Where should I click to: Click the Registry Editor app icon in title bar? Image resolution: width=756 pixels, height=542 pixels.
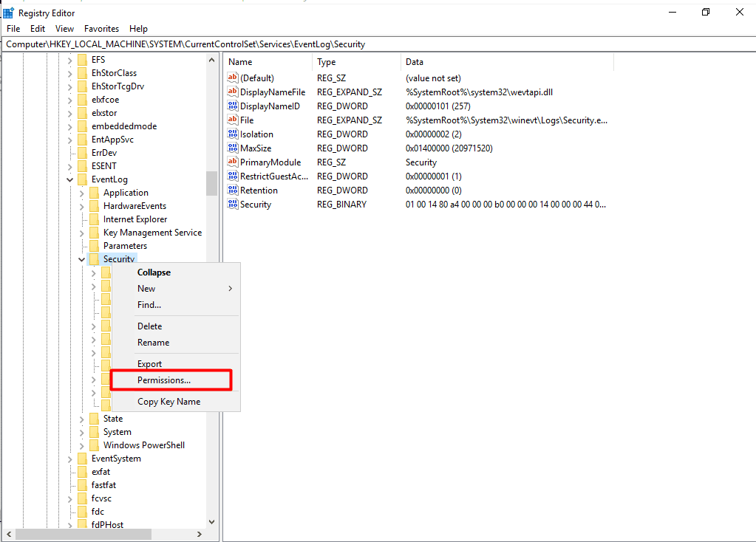8,13
